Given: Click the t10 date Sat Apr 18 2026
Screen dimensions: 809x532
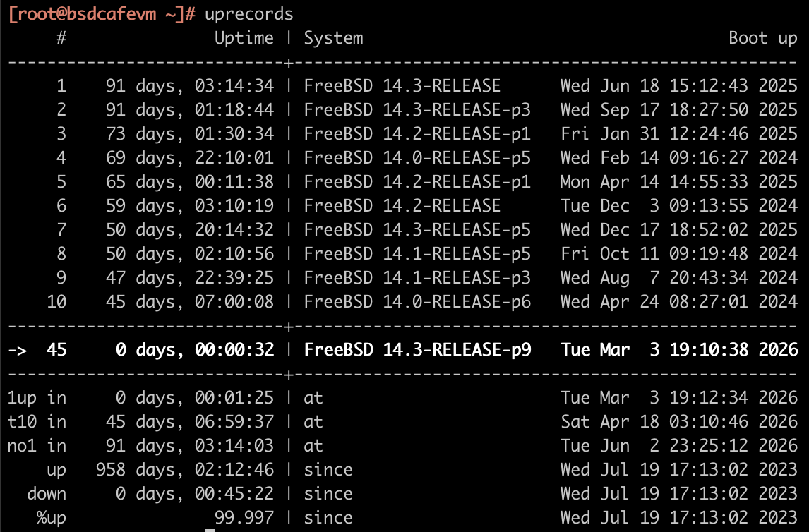Looking at the screenshot, I should click(x=678, y=422).
